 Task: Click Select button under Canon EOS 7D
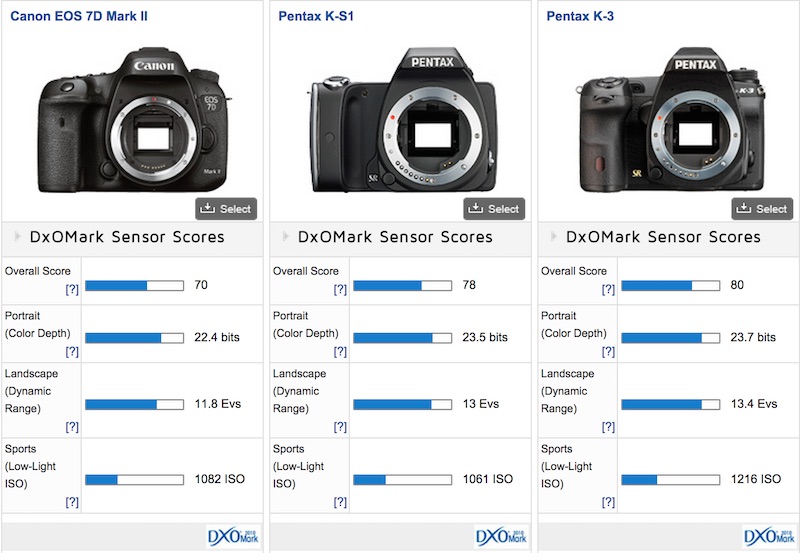[226, 209]
